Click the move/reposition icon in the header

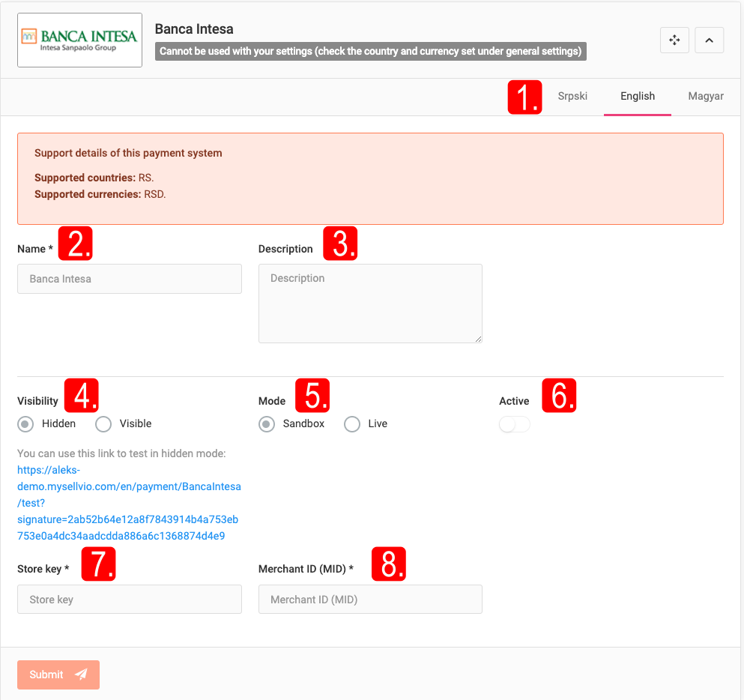click(x=674, y=40)
